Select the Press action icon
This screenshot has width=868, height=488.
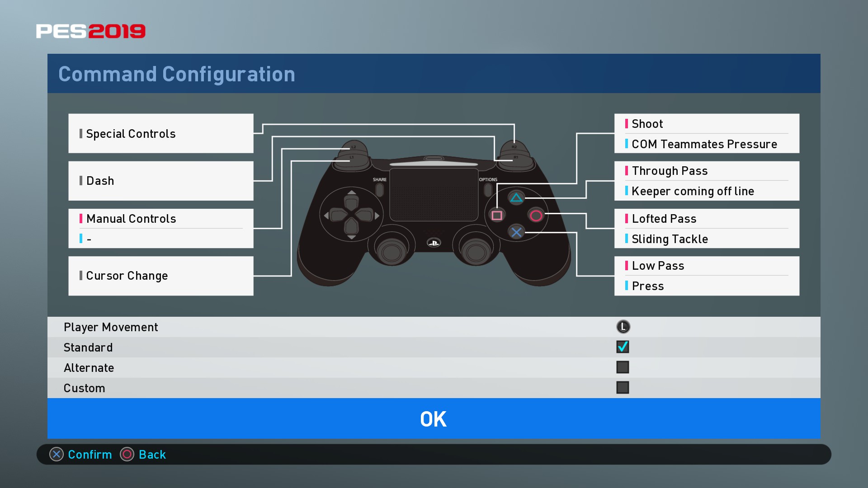tap(627, 286)
